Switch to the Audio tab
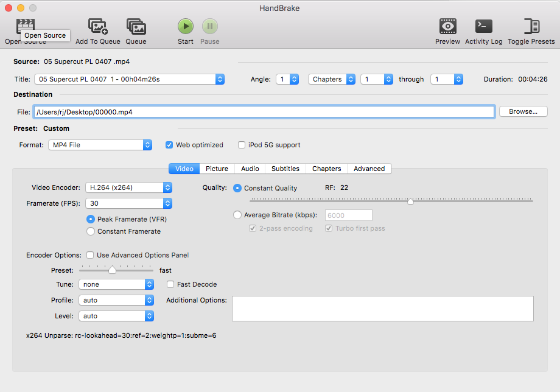 (250, 169)
